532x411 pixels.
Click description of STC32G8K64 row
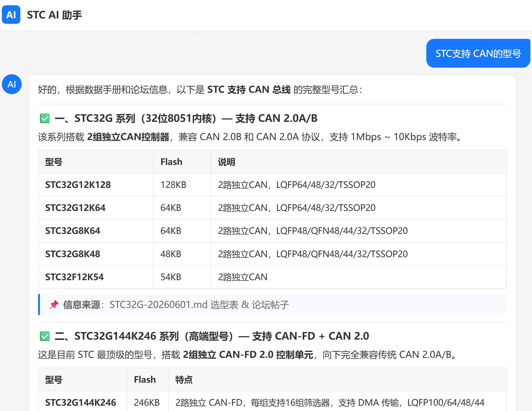(x=313, y=231)
